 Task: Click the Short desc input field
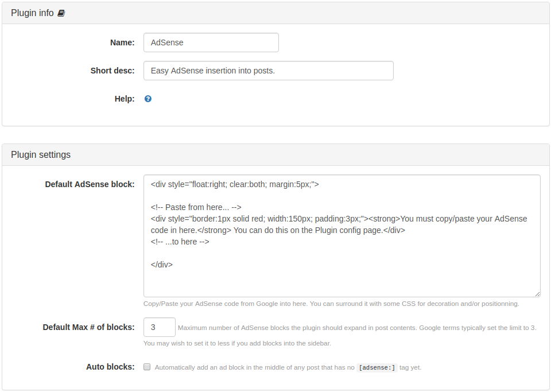(269, 71)
